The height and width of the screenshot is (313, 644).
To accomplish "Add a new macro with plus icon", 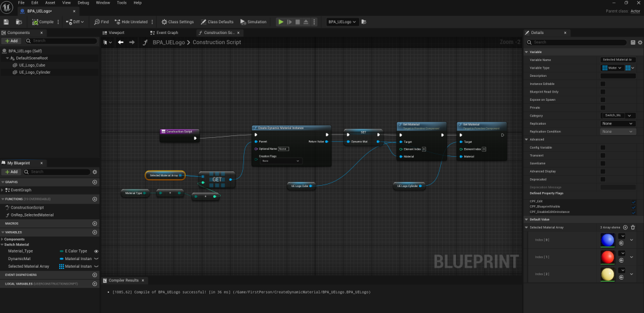I will 94,224.
